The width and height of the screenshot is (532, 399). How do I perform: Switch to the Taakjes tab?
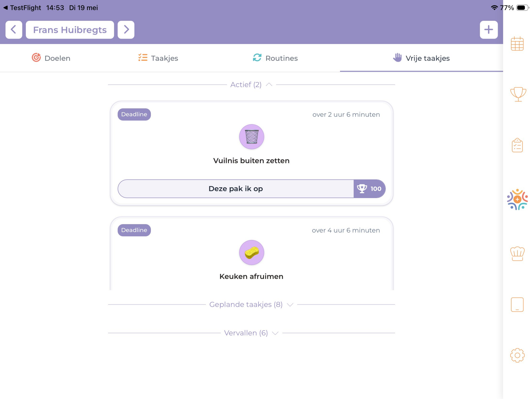coord(158,58)
